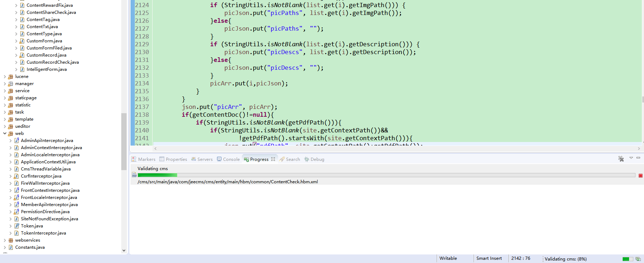
Task: Click the CmsThreadVariable.java file icon
Action: coord(16,169)
